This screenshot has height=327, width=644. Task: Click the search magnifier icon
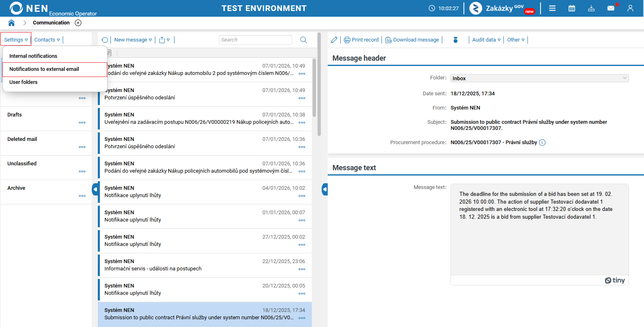click(304, 40)
